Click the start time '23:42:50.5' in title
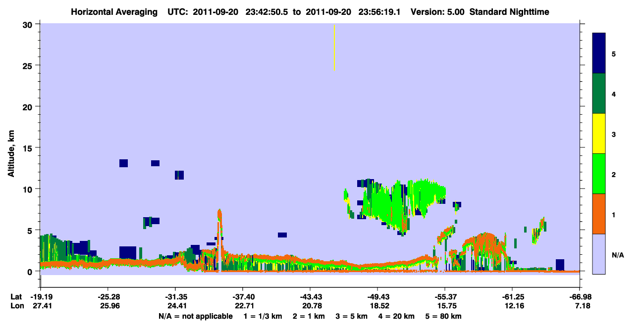Viewport: 644px width, 330px height. (x=268, y=11)
